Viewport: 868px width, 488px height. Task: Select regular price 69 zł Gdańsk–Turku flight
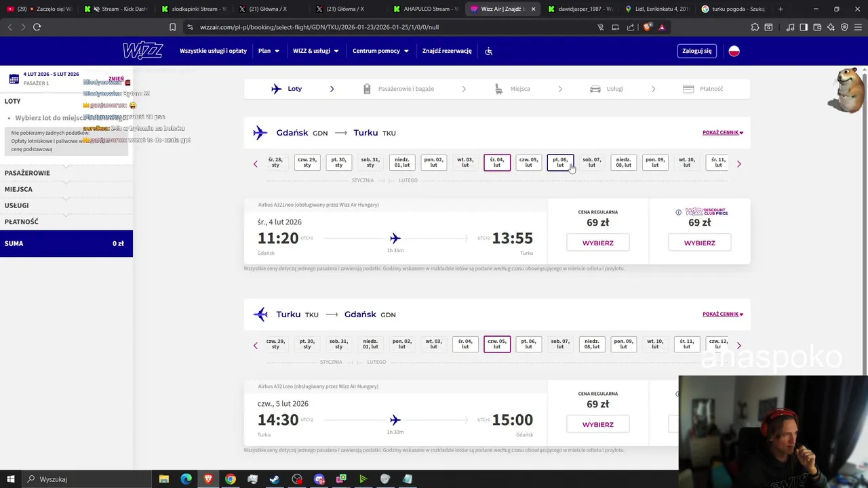597,243
